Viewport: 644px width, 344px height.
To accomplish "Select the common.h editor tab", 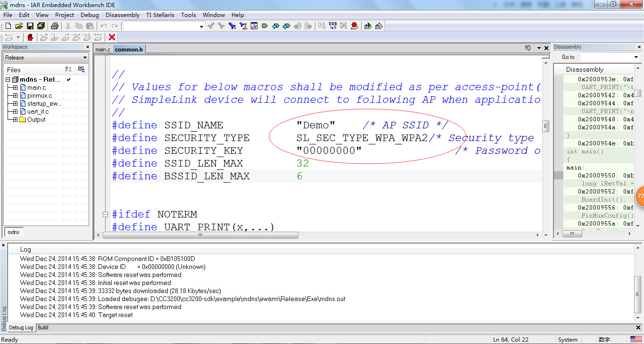I will (129, 50).
